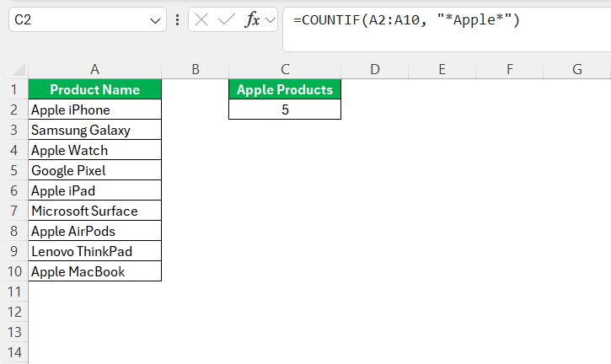Select row 14 header
This screenshot has height=364, width=611.
click(x=14, y=353)
